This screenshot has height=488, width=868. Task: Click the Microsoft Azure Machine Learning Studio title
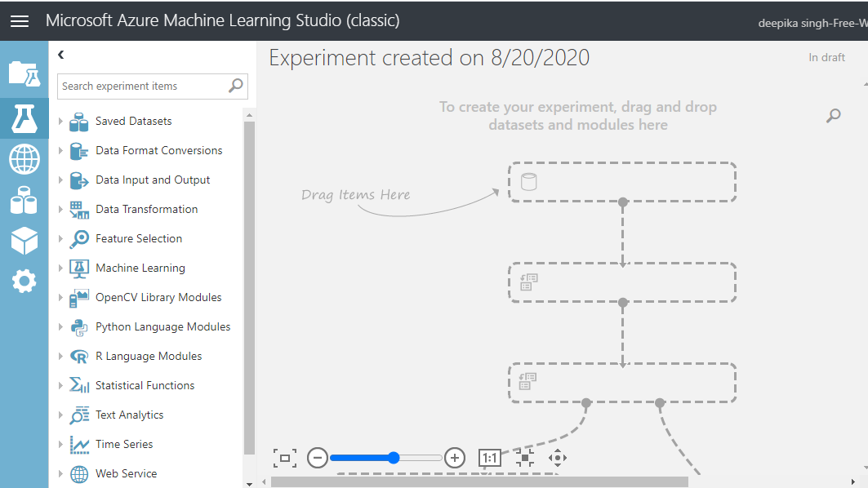[x=223, y=20]
